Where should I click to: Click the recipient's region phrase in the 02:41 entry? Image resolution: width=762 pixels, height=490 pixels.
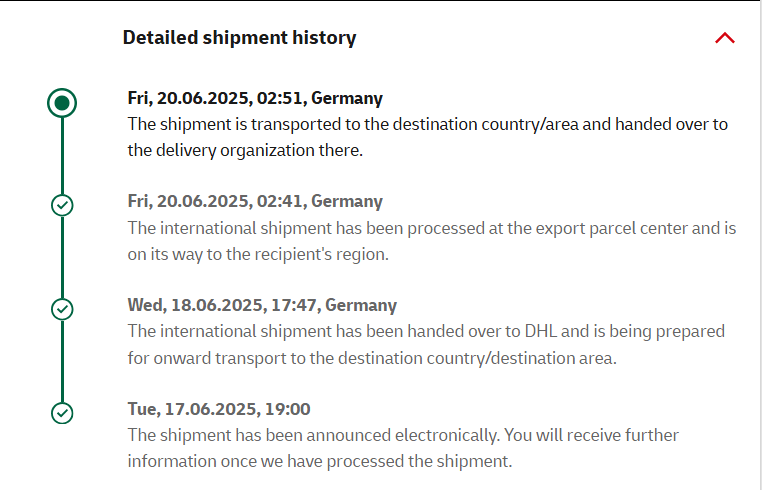pos(326,255)
